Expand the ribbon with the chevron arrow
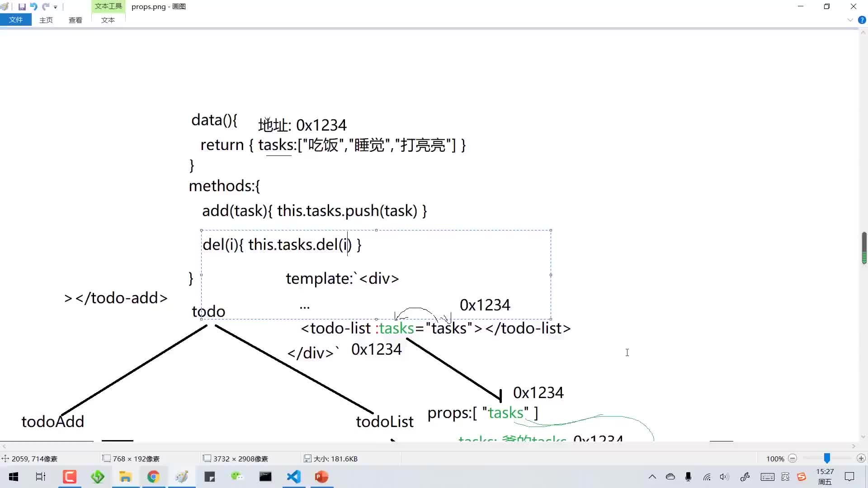Image resolution: width=868 pixels, height=488 pixels. (x=850, y=20)
